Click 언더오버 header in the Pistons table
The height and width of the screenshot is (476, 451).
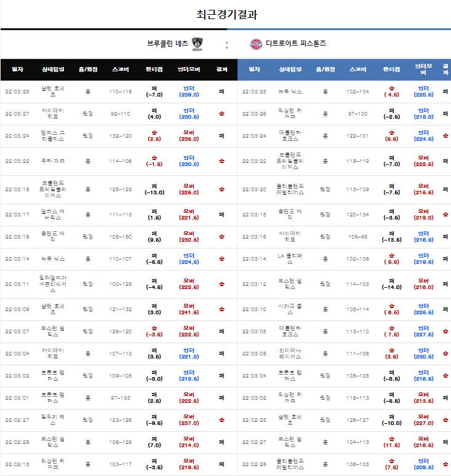coord(423,69)
